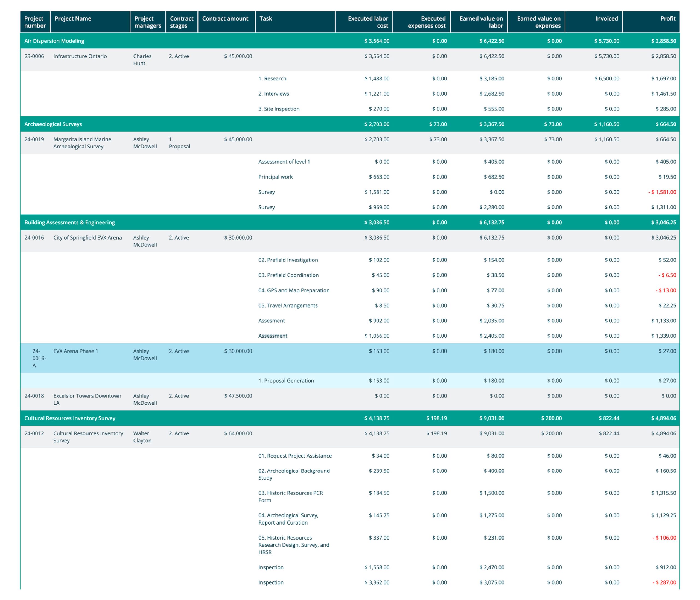Viewport: 700px width, 600px height.
Task: Toggle the Cultural Resources Inventory Survey group
Action: pyautogui.click(x=70, y=418)
